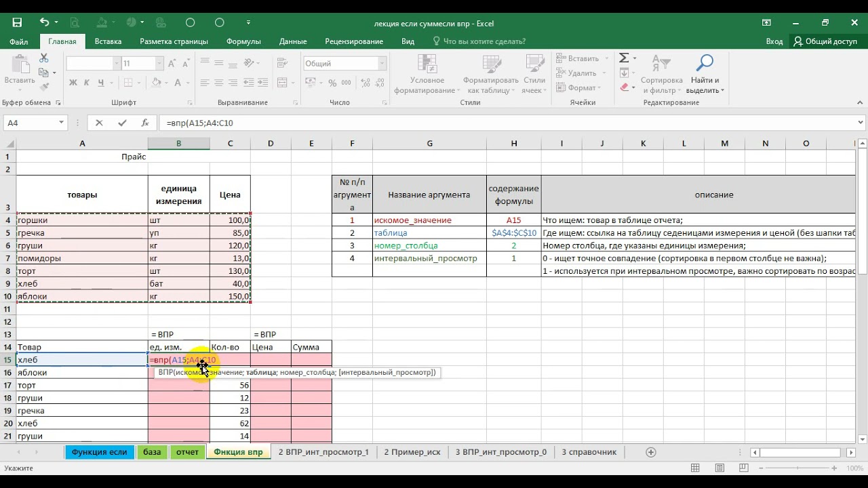
Task: Add a new sheet with plus button
Action: click(651, 452)
